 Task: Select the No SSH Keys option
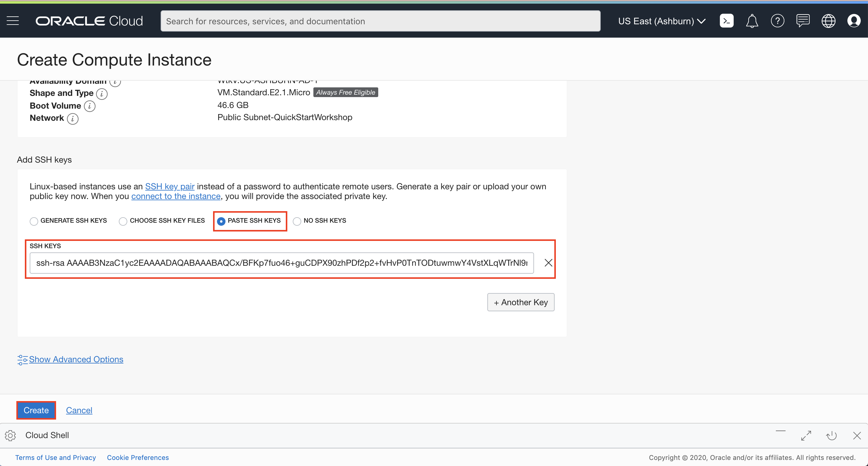(x=297, y=221)
